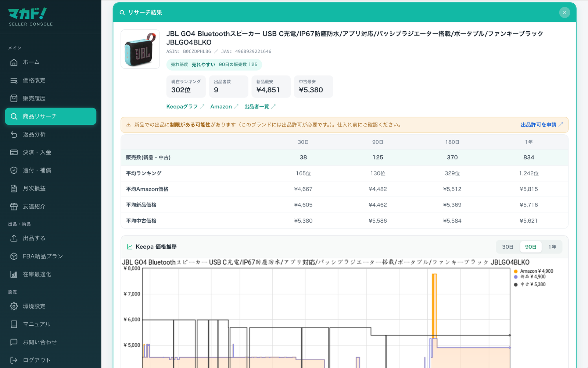The image size is (588, 368).
Task: Click the document icon beside 月次損益
Action: pyautogui.click(x=14, y=188)
